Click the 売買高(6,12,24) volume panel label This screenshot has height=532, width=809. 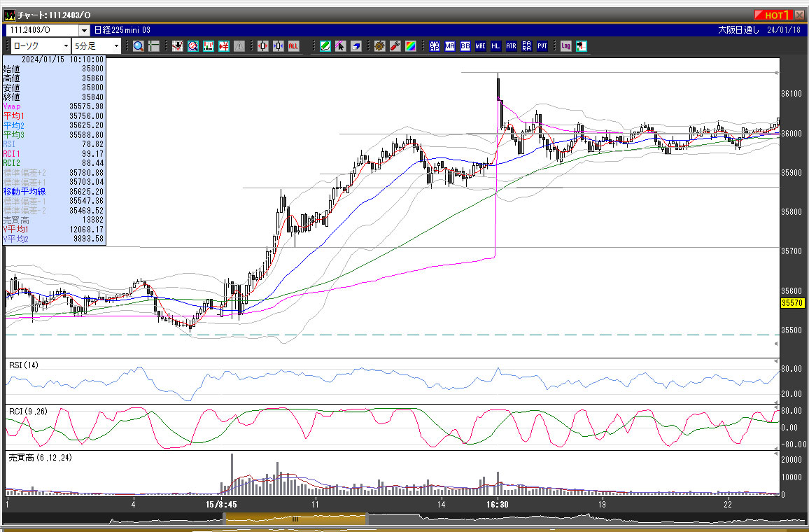(x=41, y=458)
